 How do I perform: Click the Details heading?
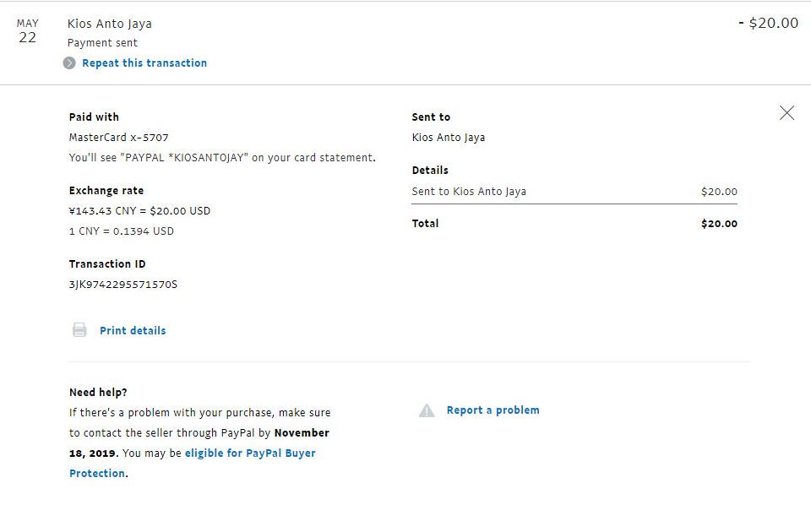coord(430,170)
